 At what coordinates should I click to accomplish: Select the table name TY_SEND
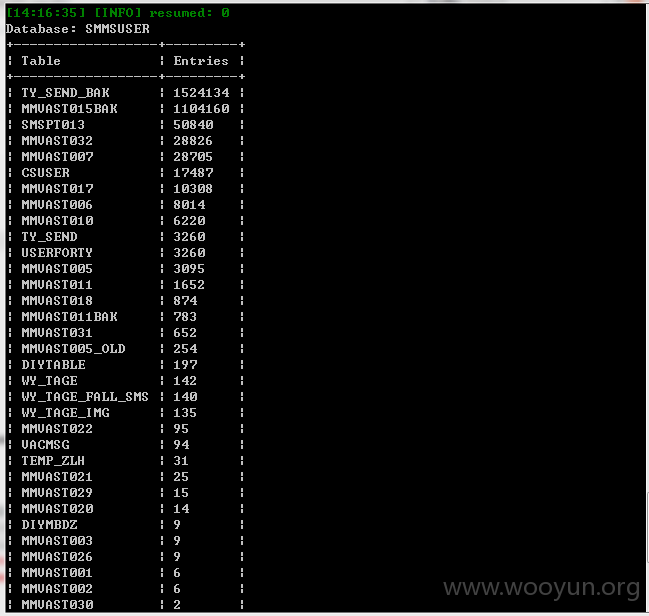[49, 237]
